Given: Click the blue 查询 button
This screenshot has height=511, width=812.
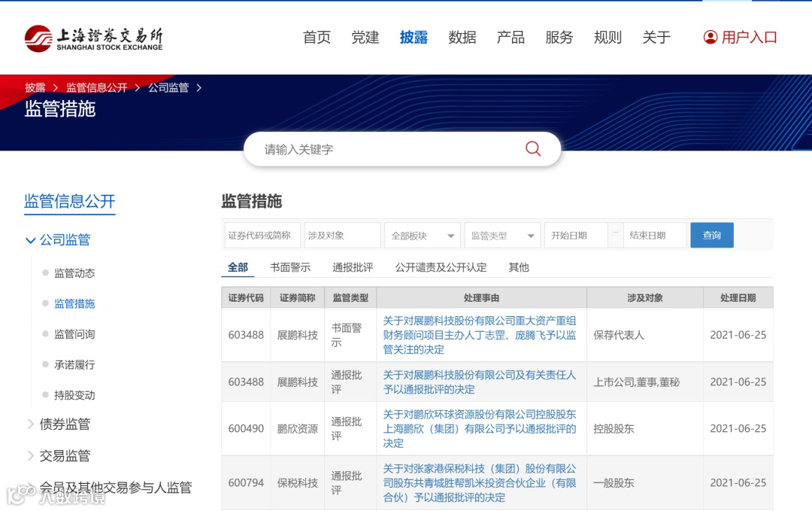Looking at the screenshot, I should 711,236.
